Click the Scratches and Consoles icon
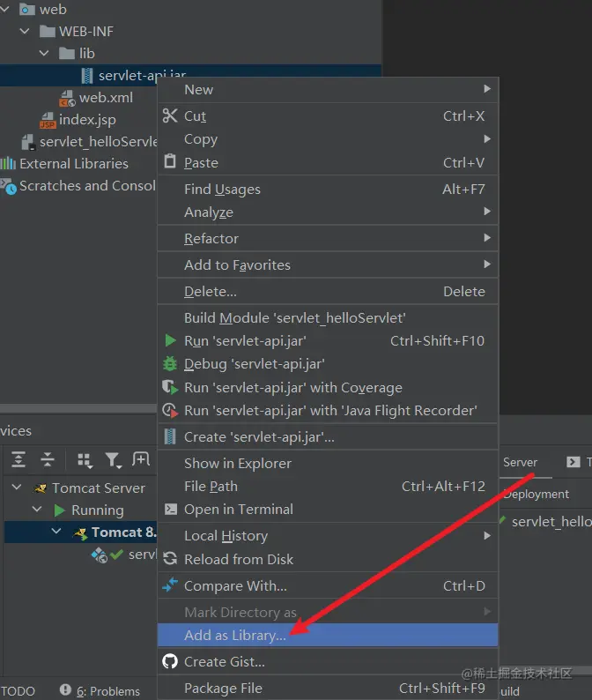Image resolution: width=592 pixels, height=700 pixels. (9, 186)
